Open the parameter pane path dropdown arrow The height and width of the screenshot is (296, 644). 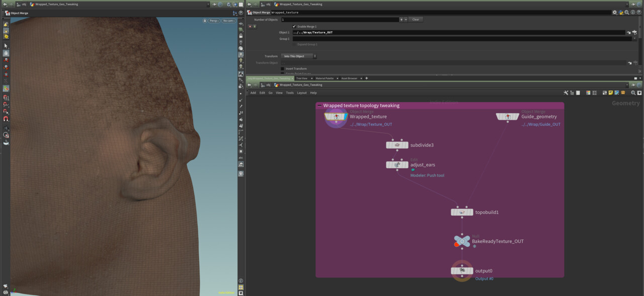click(x=627, y=4)
